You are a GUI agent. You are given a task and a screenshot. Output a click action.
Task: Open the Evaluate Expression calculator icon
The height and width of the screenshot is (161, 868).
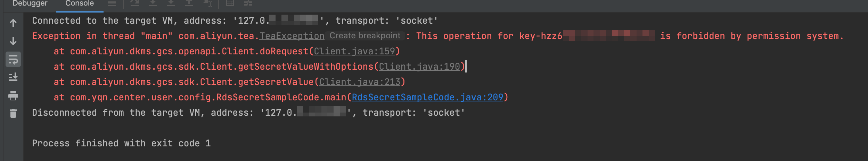click(230, 3)
